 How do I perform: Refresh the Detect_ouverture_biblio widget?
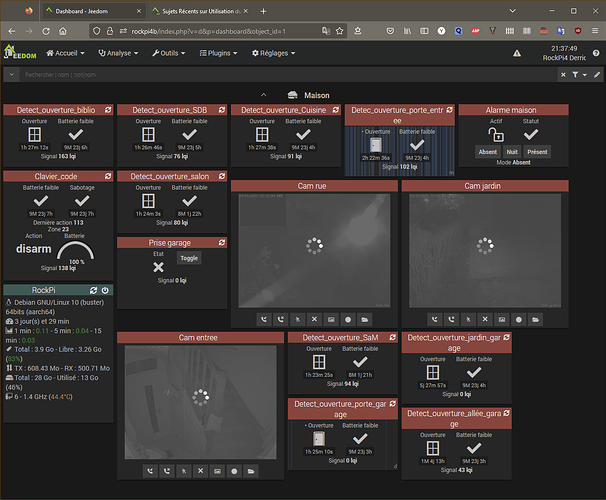tap(108, 109)
